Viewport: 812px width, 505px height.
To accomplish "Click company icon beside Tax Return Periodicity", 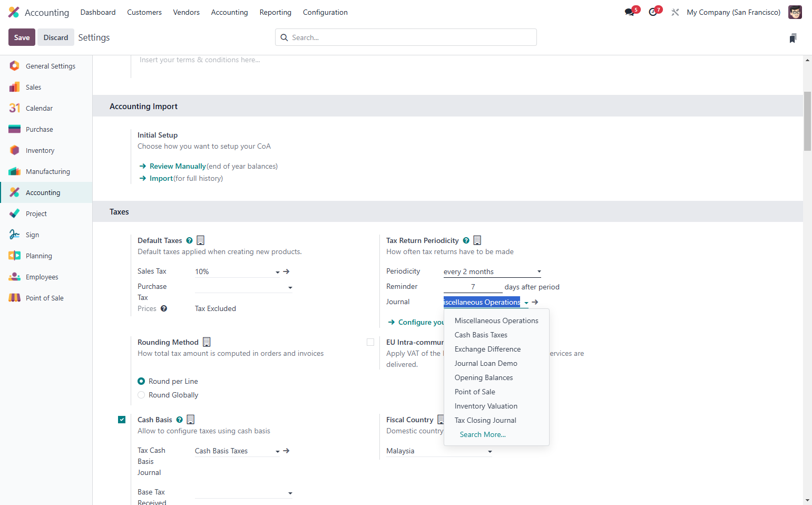I will [477, 240].
